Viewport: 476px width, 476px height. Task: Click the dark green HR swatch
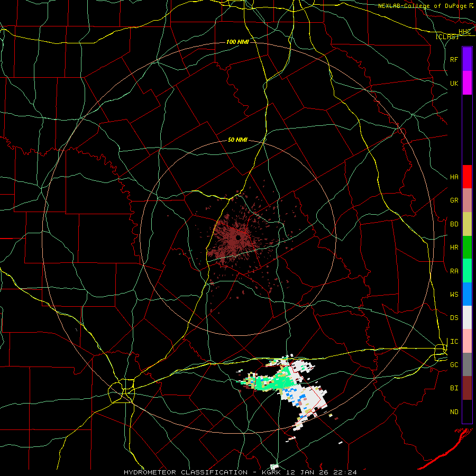[x=467, y=248]
